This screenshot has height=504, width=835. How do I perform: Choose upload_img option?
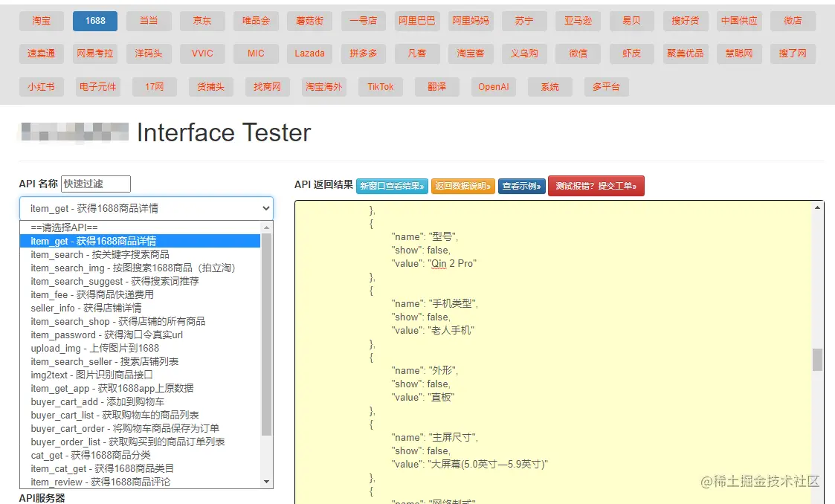pos(140,348)
